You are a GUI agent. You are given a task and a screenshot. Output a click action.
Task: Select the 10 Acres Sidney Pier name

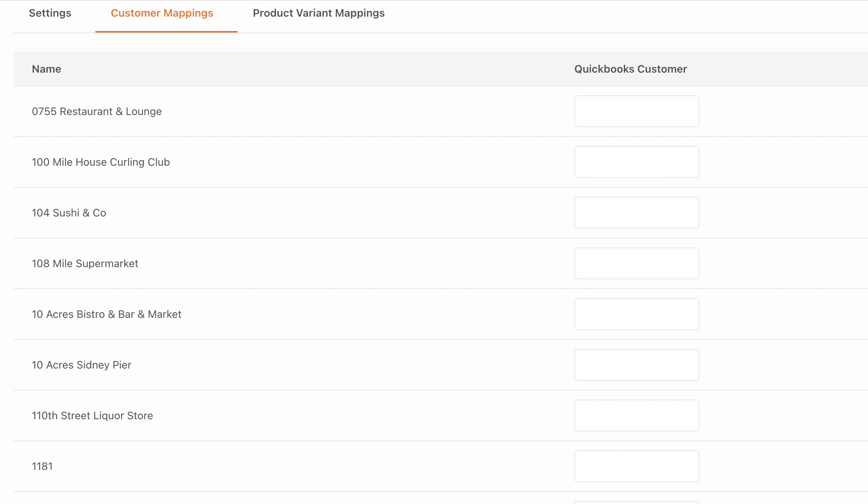pos(82,365)
